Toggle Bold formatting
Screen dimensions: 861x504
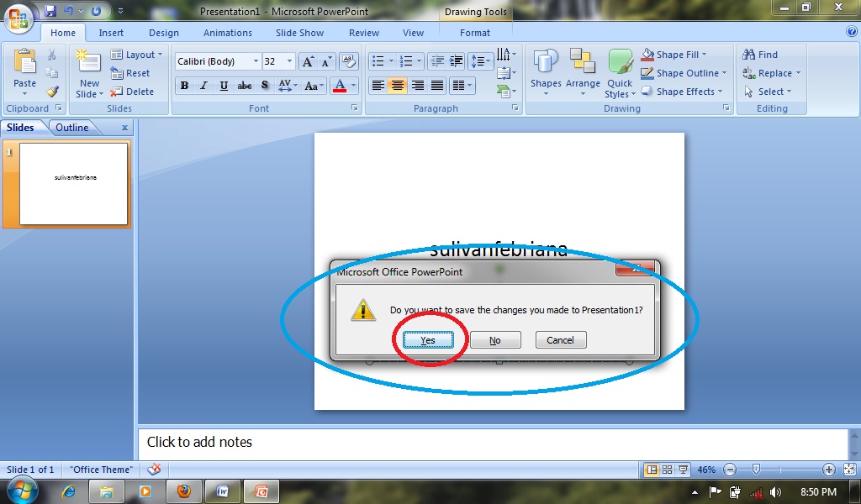(183, 85)
